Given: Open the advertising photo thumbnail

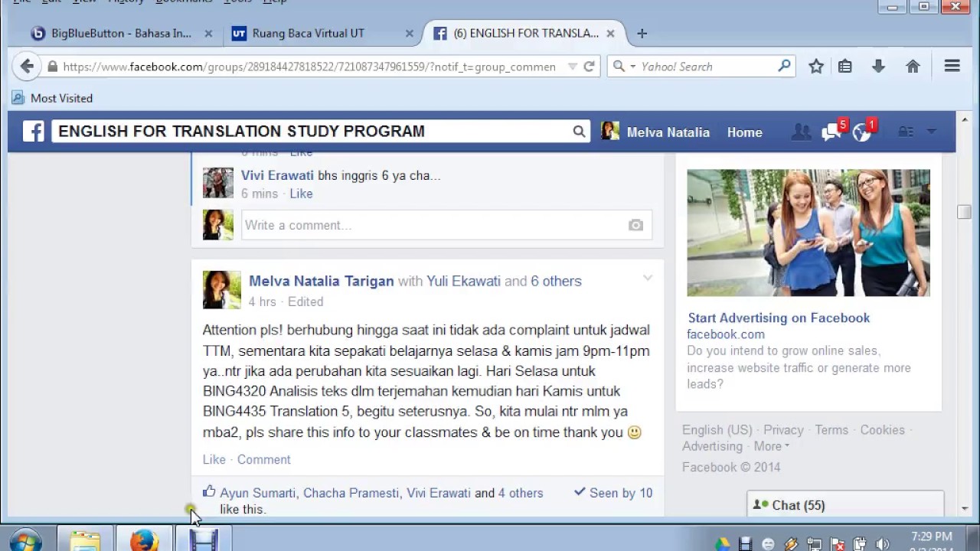Looking at the screenshot, I should [x=808, y=233].
